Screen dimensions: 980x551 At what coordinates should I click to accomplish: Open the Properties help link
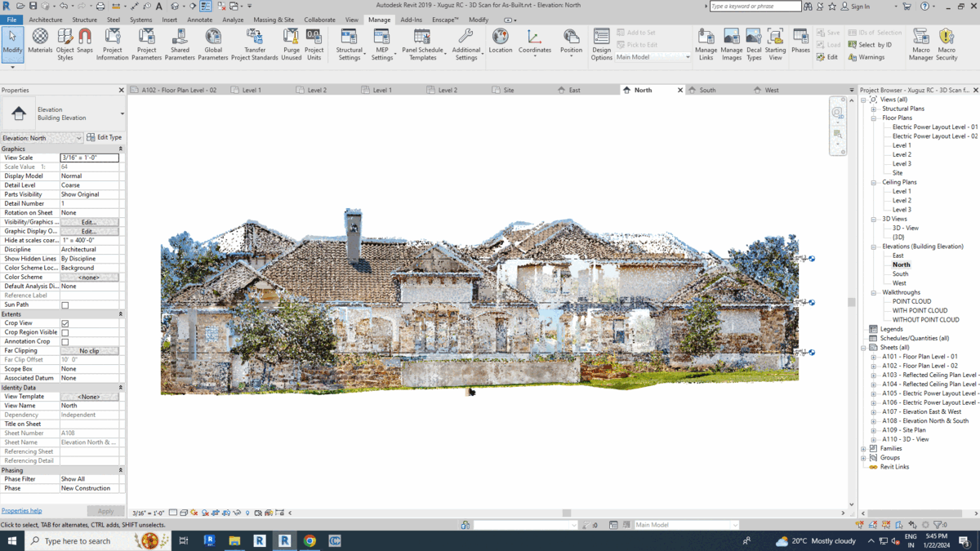coord(22,511)
